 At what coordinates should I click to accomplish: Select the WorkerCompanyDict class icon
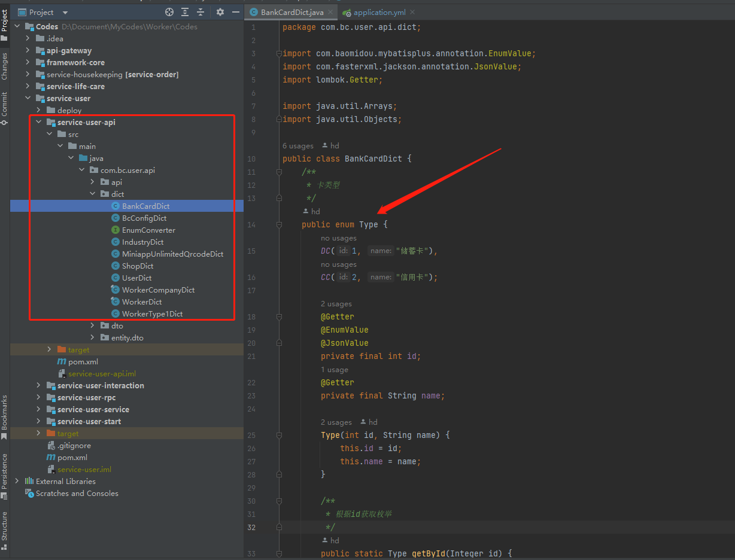coord(116,290)
